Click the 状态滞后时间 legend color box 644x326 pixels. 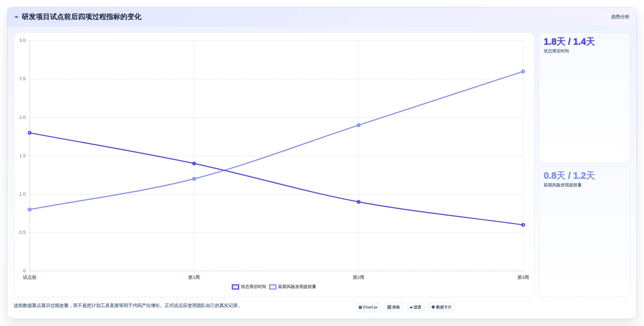coord(235,287)
